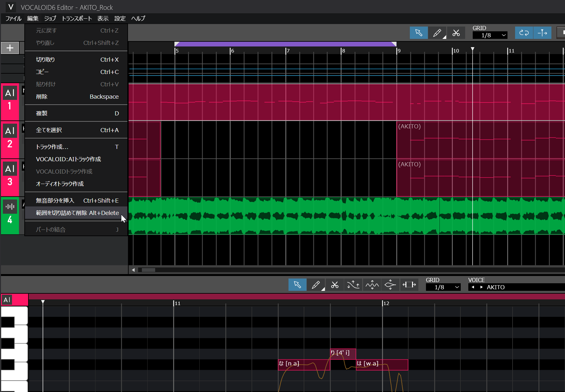Choose 複製 from the edit menu
This screenshot has height=392, width=565.
76,113
